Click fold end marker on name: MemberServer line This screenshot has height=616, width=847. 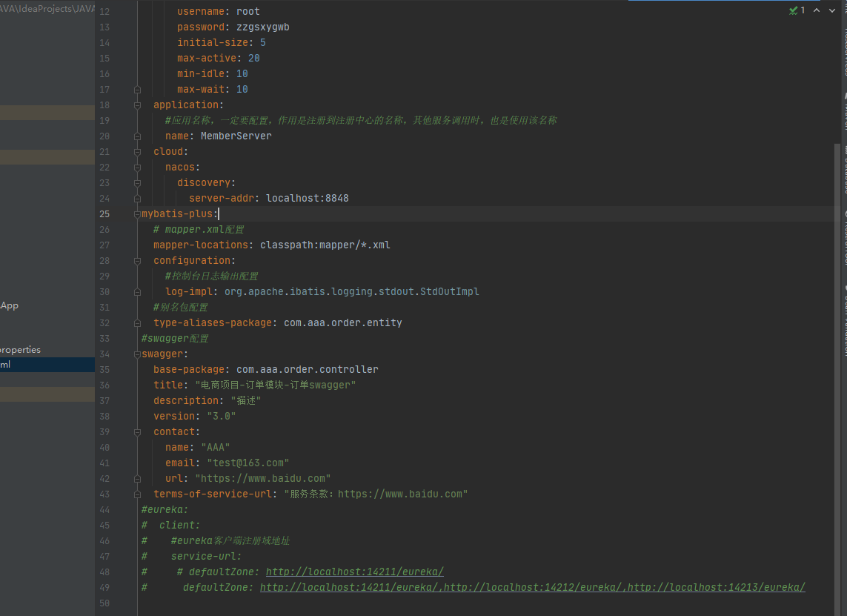pos(137,136)
